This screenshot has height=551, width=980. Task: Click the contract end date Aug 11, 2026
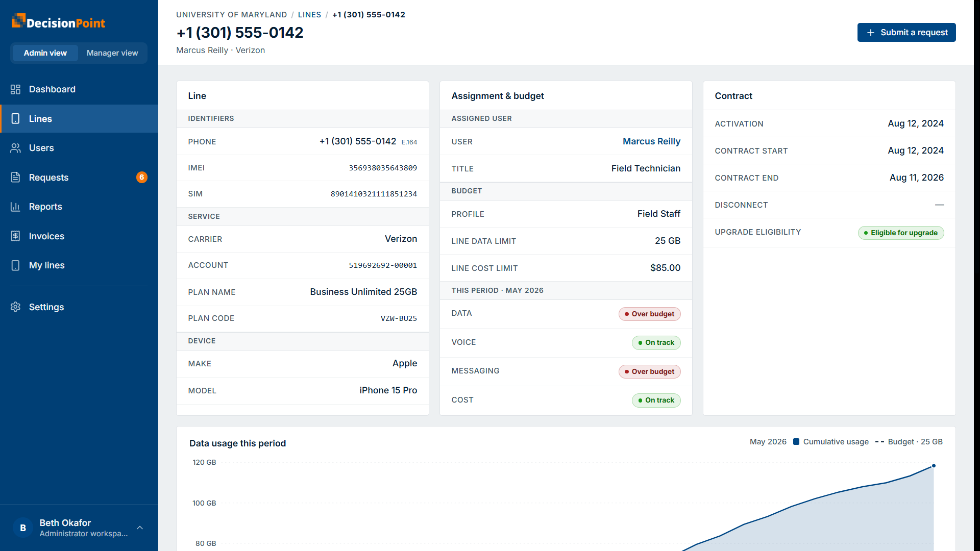pos(917,178)
